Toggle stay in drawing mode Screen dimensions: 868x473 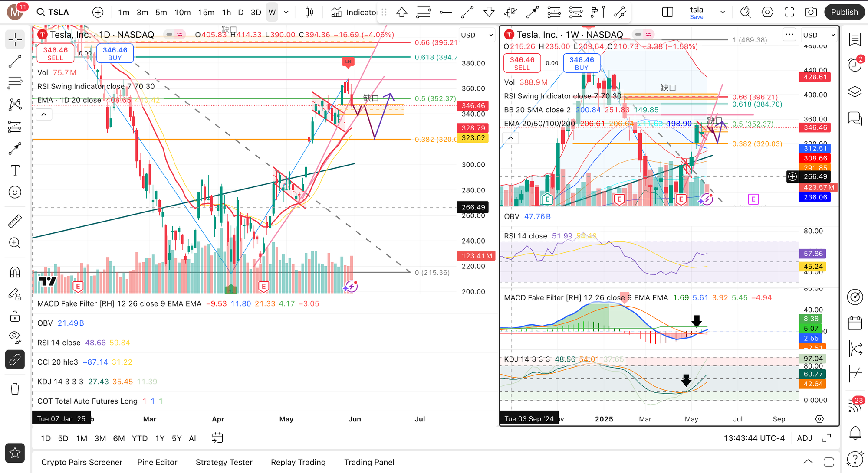pyautogui.click(x=15, y=294)
